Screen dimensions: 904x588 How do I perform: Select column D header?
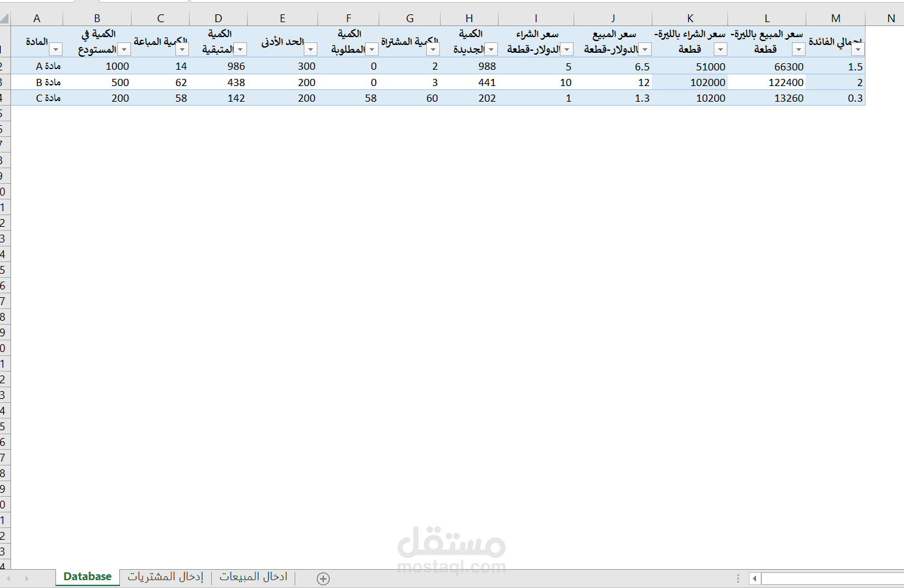(218, 18)
